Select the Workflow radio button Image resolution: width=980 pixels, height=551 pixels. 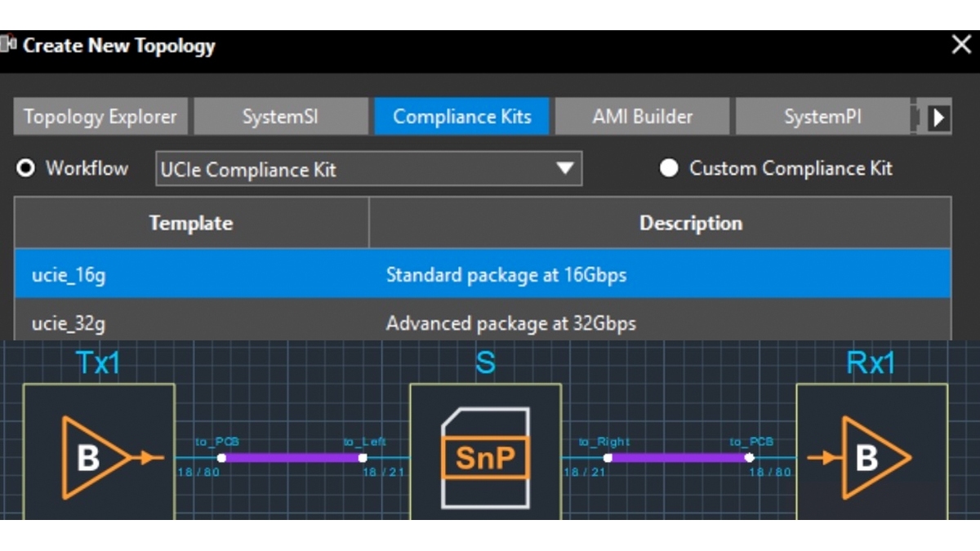point(26,169)
